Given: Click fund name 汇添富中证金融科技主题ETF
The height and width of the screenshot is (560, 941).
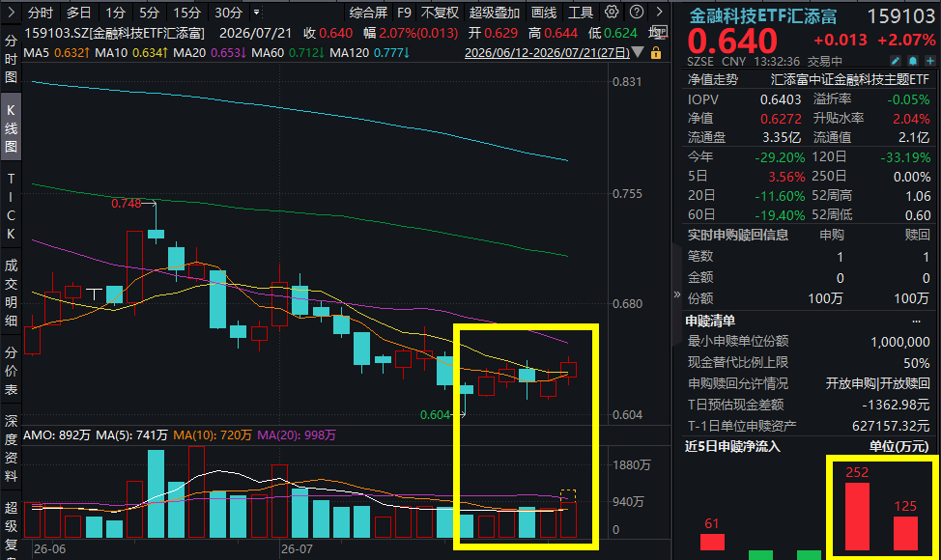Looking at the screenshot, I should [850, 80].
